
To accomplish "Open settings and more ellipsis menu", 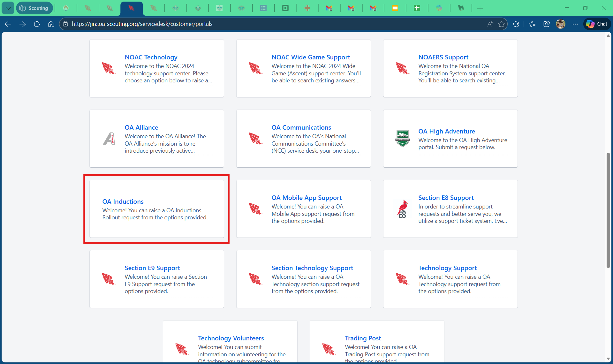I will click(575, 24).
